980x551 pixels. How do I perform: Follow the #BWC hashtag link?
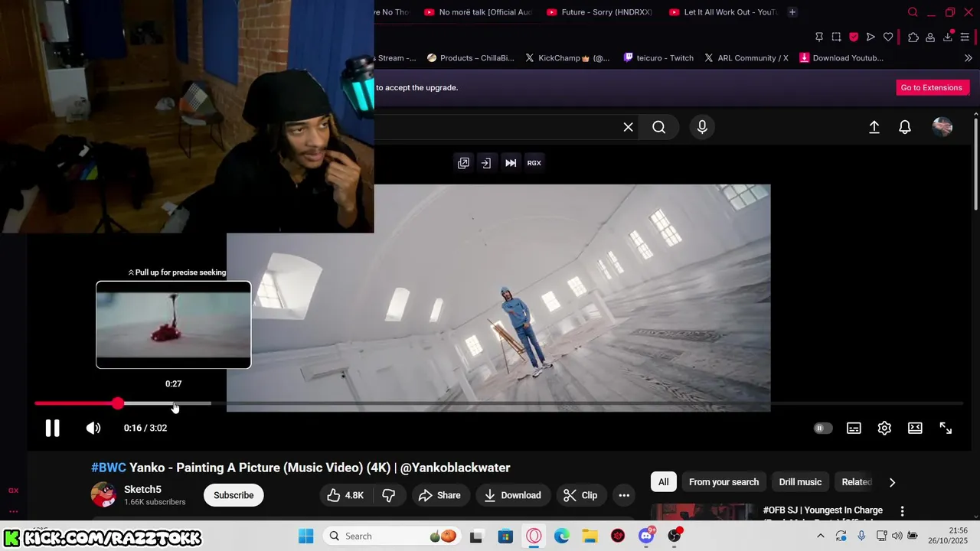point(109,468)
